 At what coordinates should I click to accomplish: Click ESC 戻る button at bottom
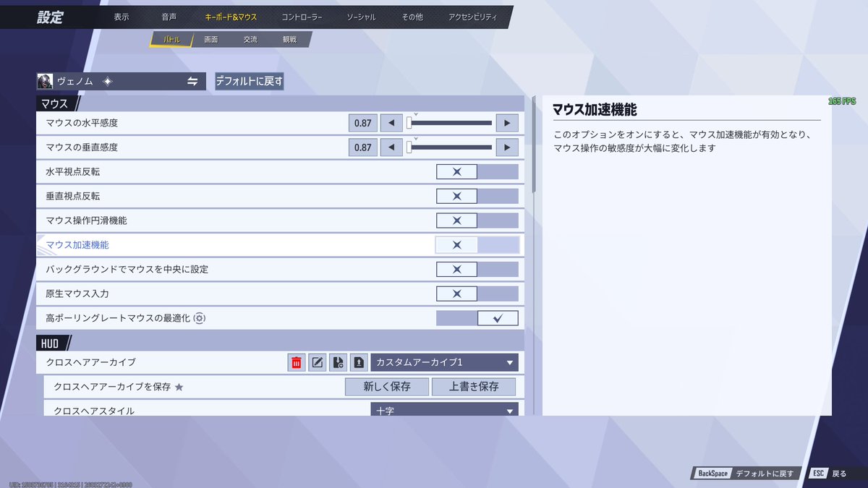coord(829,474)
